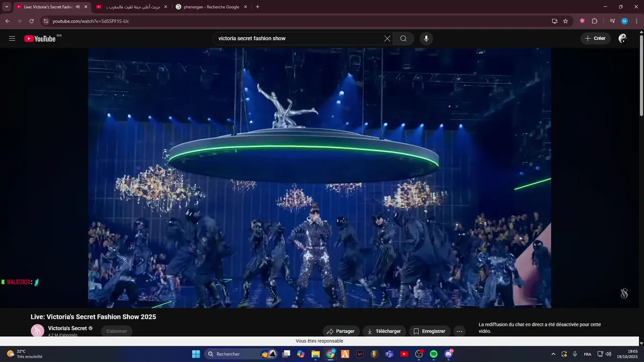644x362 pixels.
Task: Go back with browser back arrow
Action: point(8,21)
